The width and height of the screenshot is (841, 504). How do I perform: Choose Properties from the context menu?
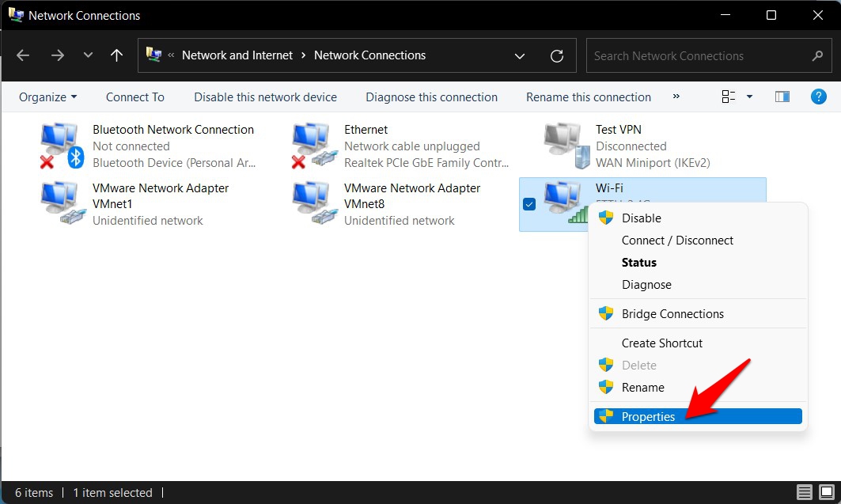[x=648, y=416]
